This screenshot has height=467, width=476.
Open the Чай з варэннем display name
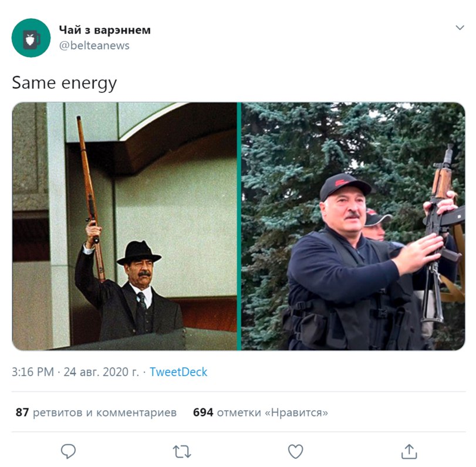pos(104,30)
